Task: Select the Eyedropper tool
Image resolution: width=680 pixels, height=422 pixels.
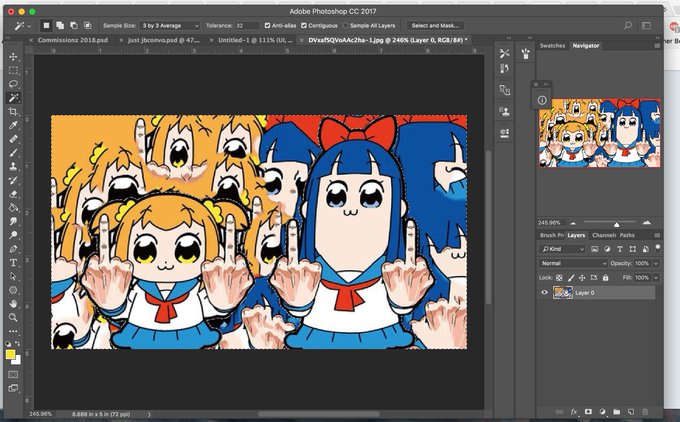Action: pyautogui.click(x=13, y=125)
